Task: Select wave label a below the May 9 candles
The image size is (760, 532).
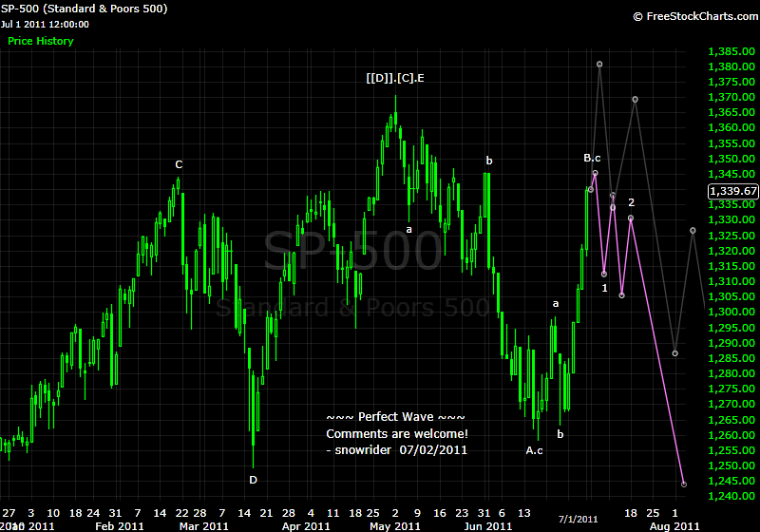Action: (x=409, y=230)
